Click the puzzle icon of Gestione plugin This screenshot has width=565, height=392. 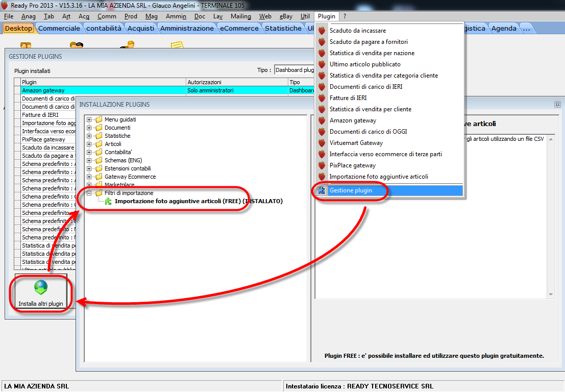click(322, 190)
